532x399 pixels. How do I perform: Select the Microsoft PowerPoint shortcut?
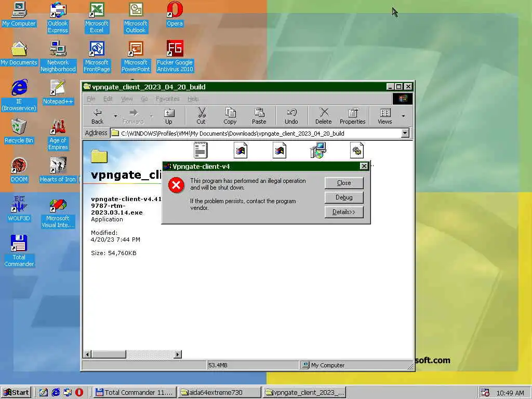click(136, 57)
